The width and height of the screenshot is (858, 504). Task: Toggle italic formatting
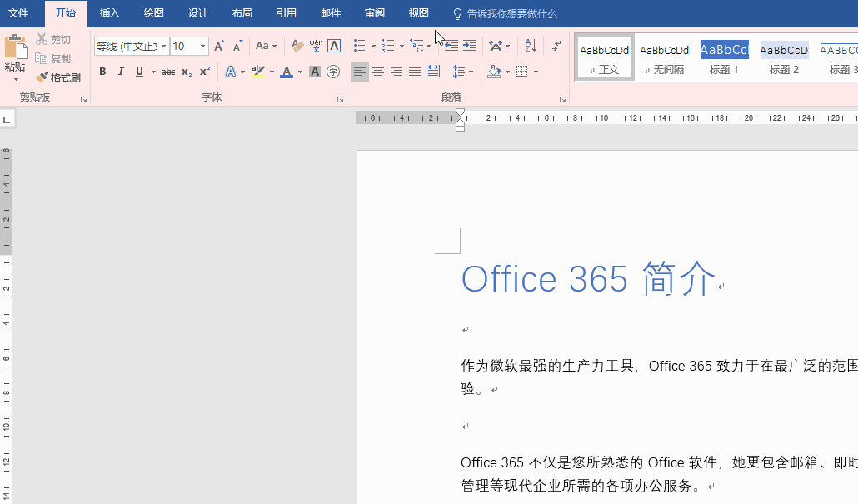coord(121,72)
